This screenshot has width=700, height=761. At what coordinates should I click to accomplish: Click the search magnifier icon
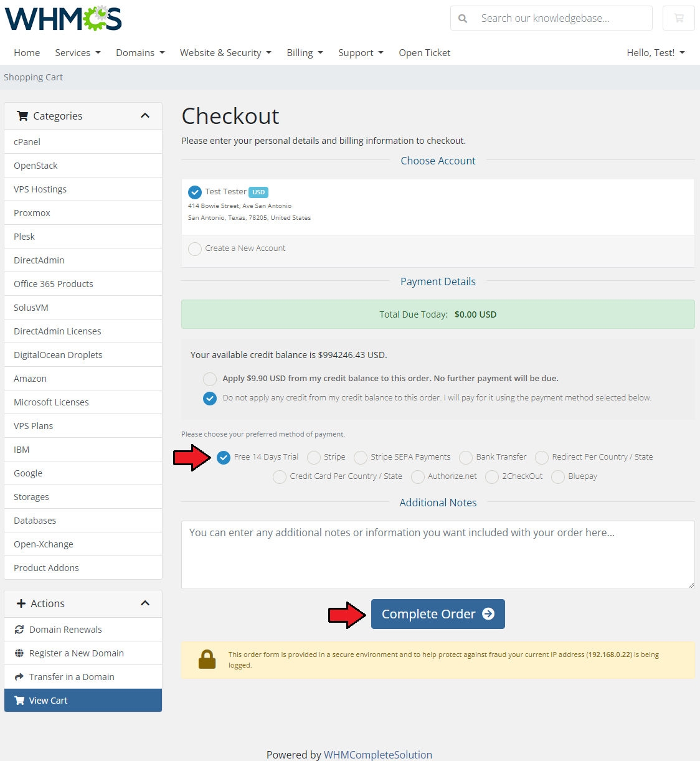[463, 19]
